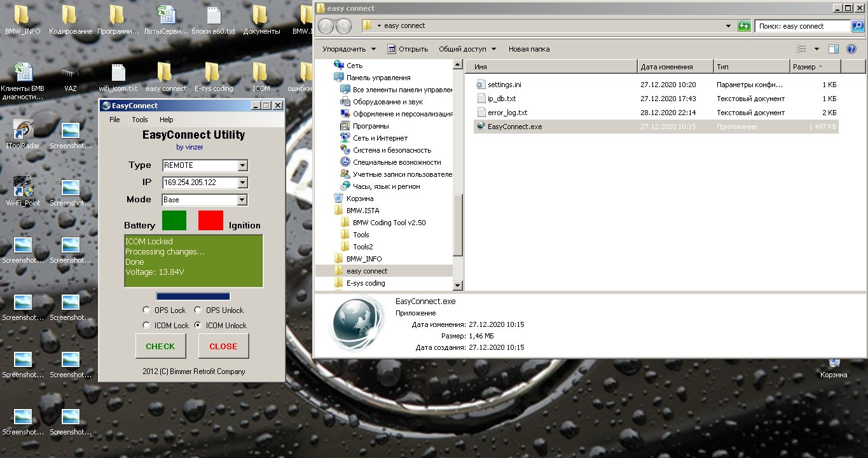The image size is (868, 458).
Task: Open the view options dropdown arrow in Explorer
Action: (816, 49)
